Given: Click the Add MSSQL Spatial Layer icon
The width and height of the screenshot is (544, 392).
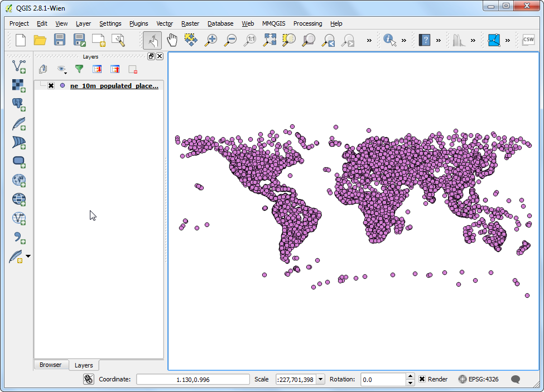Looking at the screenshot, I should click(19, 142).
